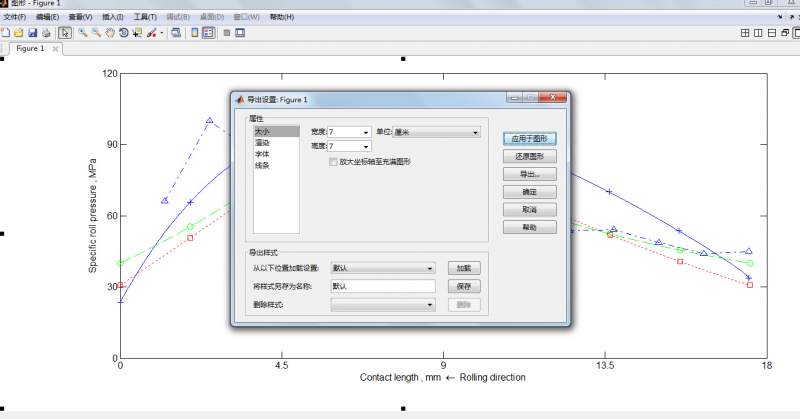Click the 导出... button

pyautogui.click(x=530, y=174)
